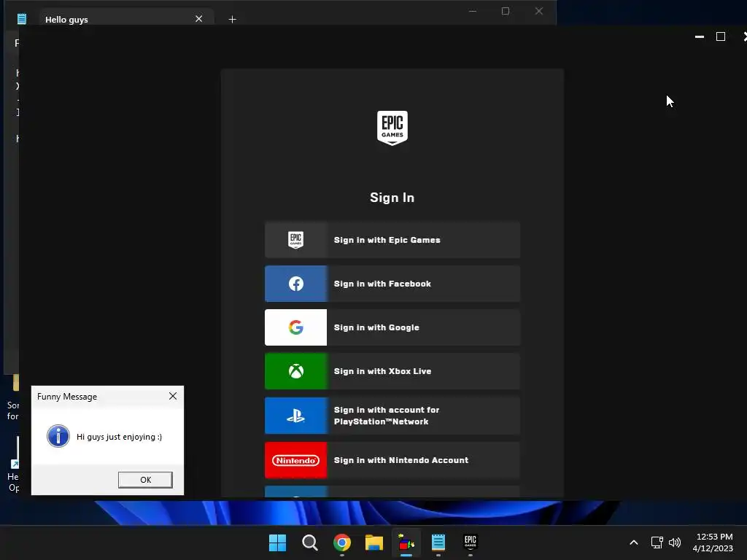
Task: Add a new tab in Notepad
Action: pyautogui.click(x=233, y=20)
